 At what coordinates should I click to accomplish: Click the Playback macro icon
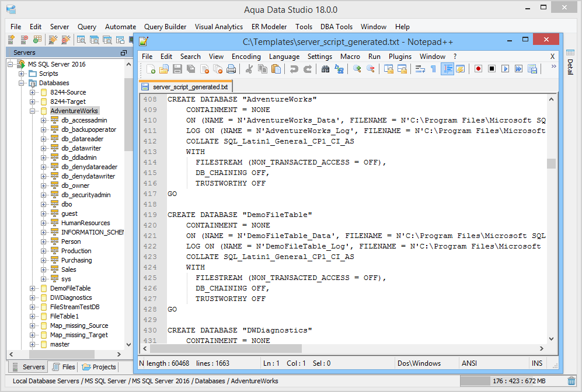505,69
